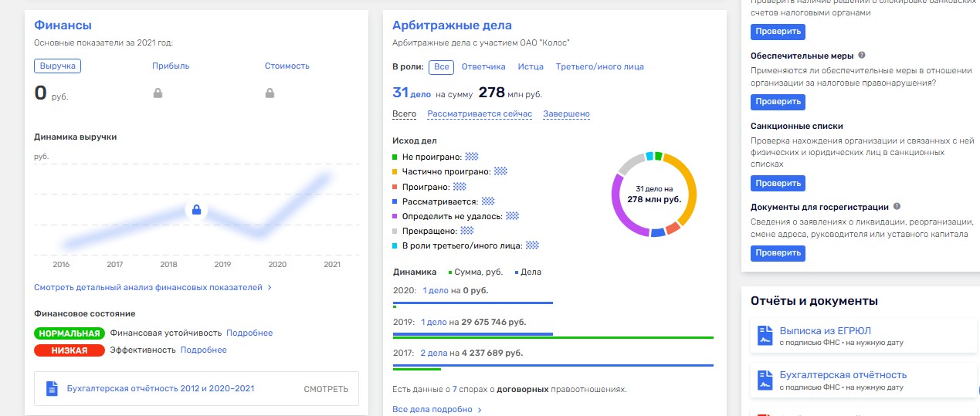This screenshot has width=980, height=416.
Task: Show Завершено cases
Action: [566, 114]
